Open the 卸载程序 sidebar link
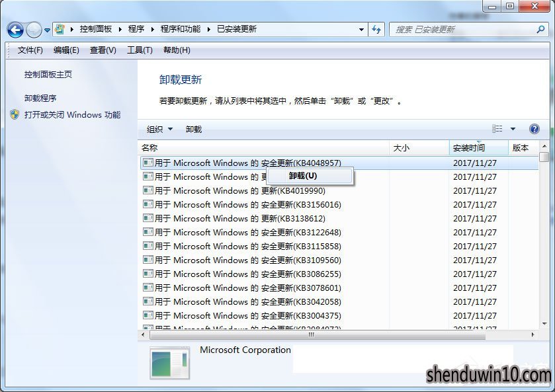 [x=40, y=98]
